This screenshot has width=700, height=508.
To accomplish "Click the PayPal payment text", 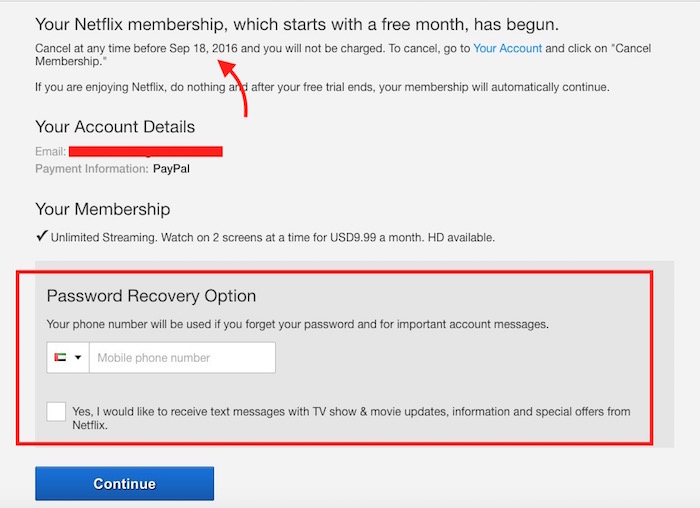I will point(171,169).
